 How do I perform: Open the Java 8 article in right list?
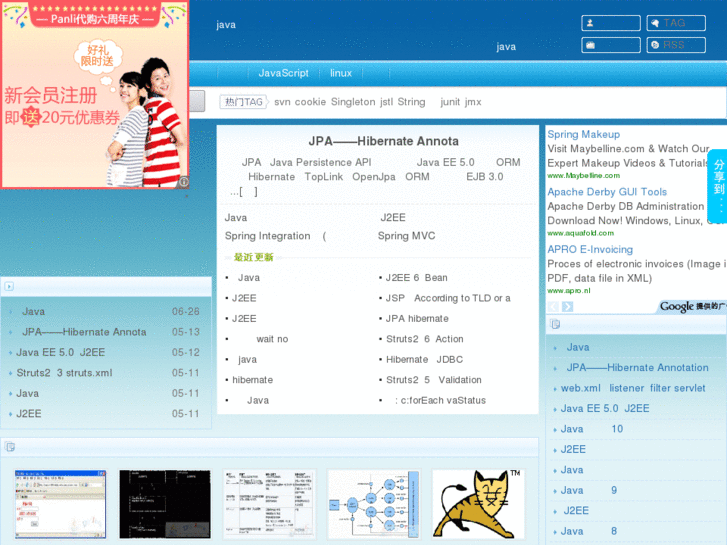coord(588,531)
